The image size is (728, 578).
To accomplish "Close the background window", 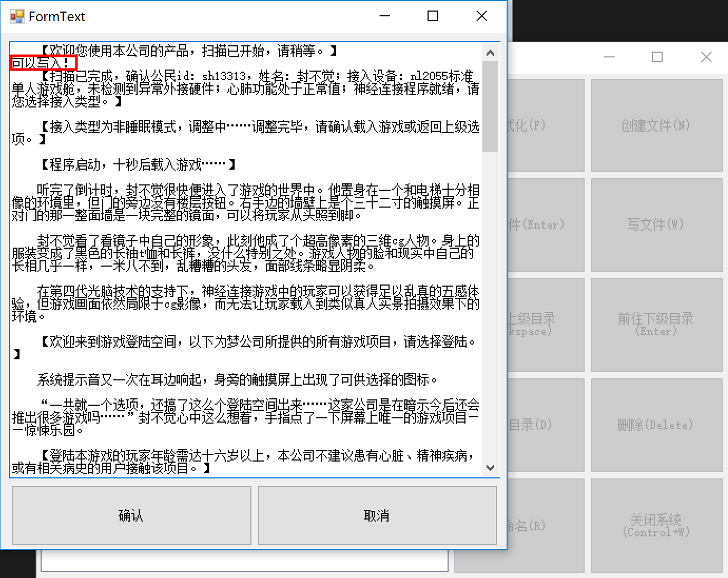I will 706,57.
